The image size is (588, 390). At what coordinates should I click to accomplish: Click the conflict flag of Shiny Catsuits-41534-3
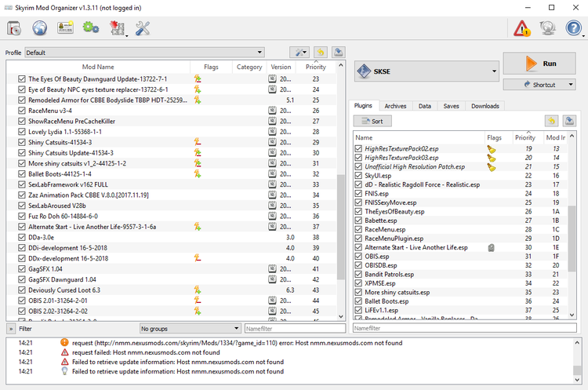(198, 142)
